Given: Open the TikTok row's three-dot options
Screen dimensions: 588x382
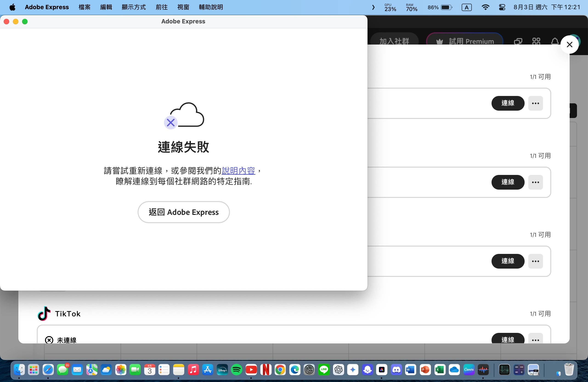Looking at the screenshot, I should coord(535,340).
